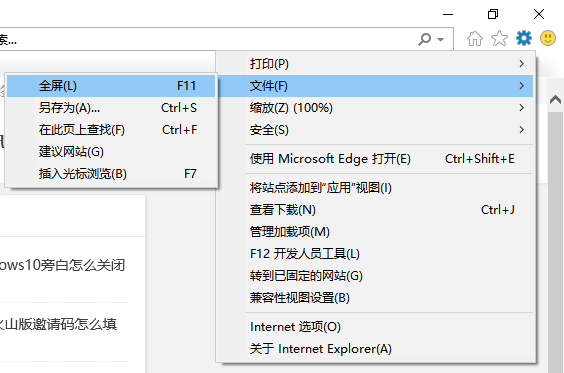Open the 文件(F) menu item
The width and height of the screenshot is (564, 373).
(376, 86)
